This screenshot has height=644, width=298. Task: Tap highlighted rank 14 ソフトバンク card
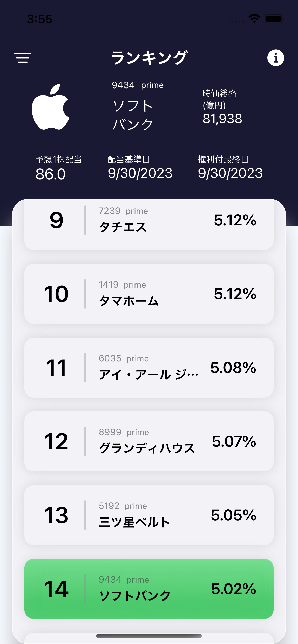149,589
